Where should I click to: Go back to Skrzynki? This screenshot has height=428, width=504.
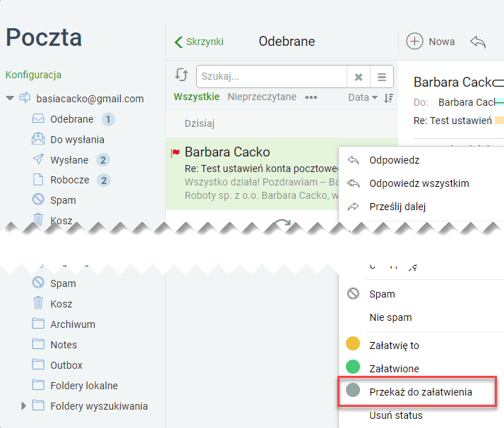pos(205,42)
